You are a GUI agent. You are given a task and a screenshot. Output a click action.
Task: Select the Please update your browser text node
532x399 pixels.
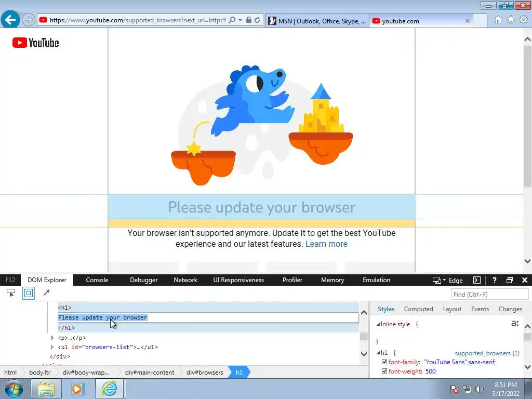coord(208,317)
